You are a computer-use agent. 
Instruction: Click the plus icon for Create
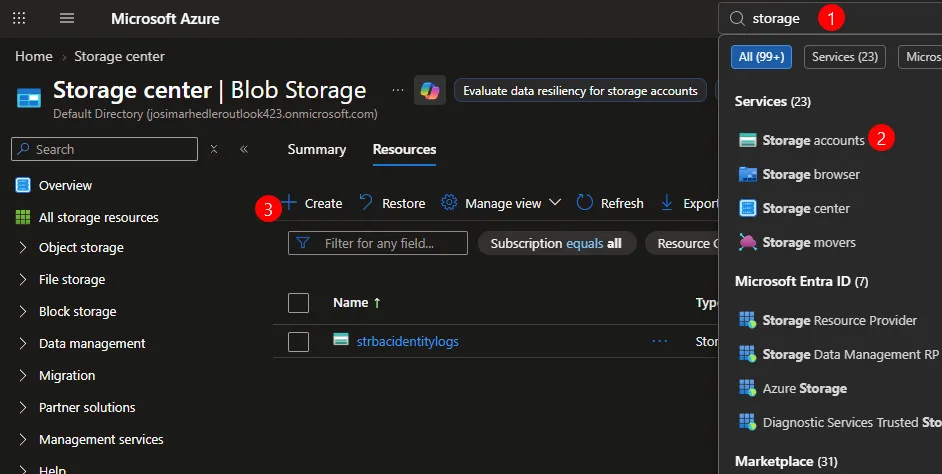289,202
